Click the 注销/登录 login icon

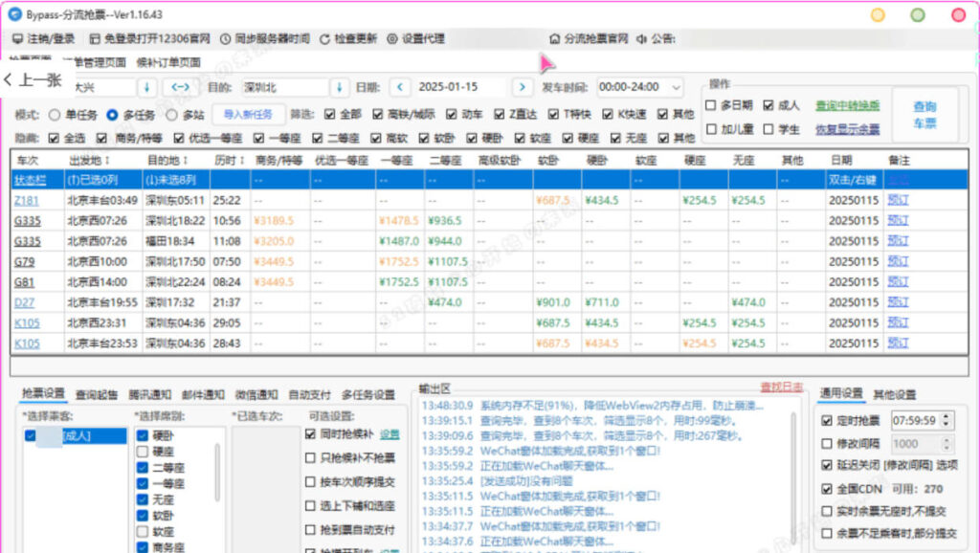[18, 39]
